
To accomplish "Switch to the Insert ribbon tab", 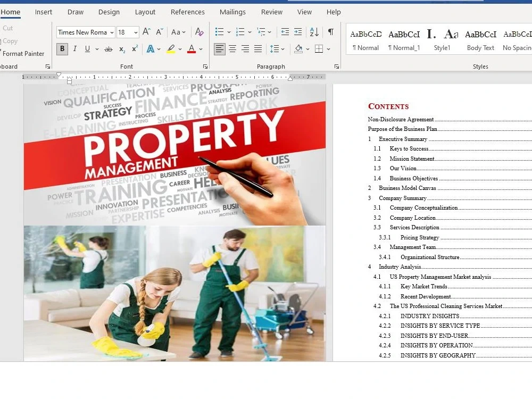I will click(43, 12).
